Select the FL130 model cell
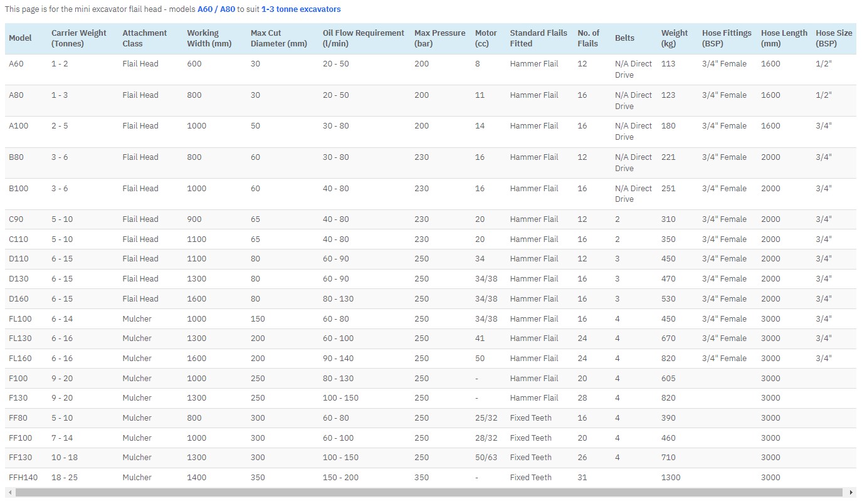862x504 pixels. pyautogui.click(x=20, y=339)
